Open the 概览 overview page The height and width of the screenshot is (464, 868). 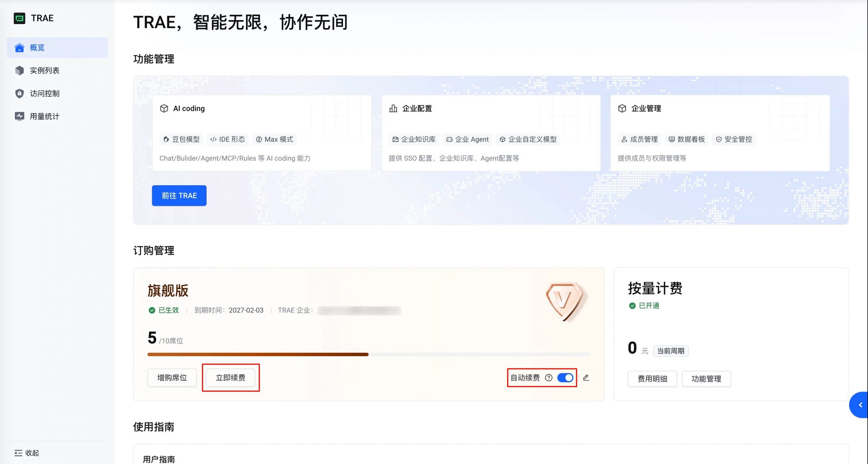(57, 47)
